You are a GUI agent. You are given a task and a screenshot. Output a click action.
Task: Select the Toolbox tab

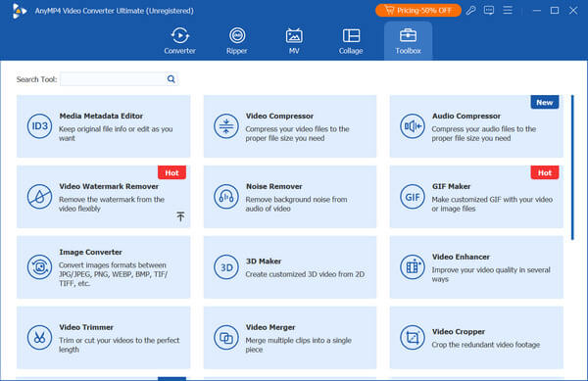coord(408,41)
